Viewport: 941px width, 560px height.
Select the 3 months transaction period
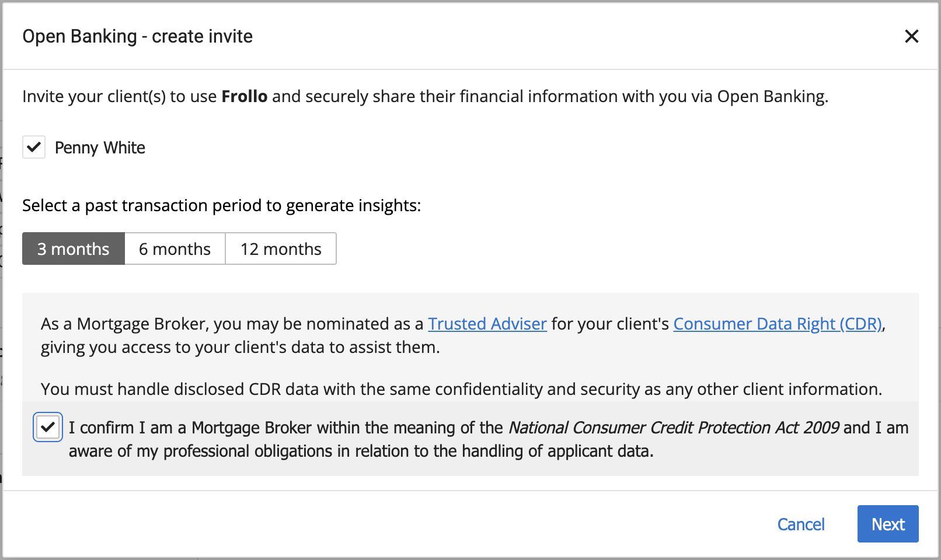click(74, 249)
